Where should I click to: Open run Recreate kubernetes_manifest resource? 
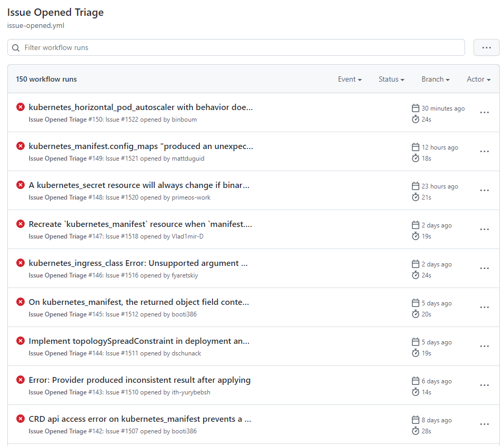[140, 224]
